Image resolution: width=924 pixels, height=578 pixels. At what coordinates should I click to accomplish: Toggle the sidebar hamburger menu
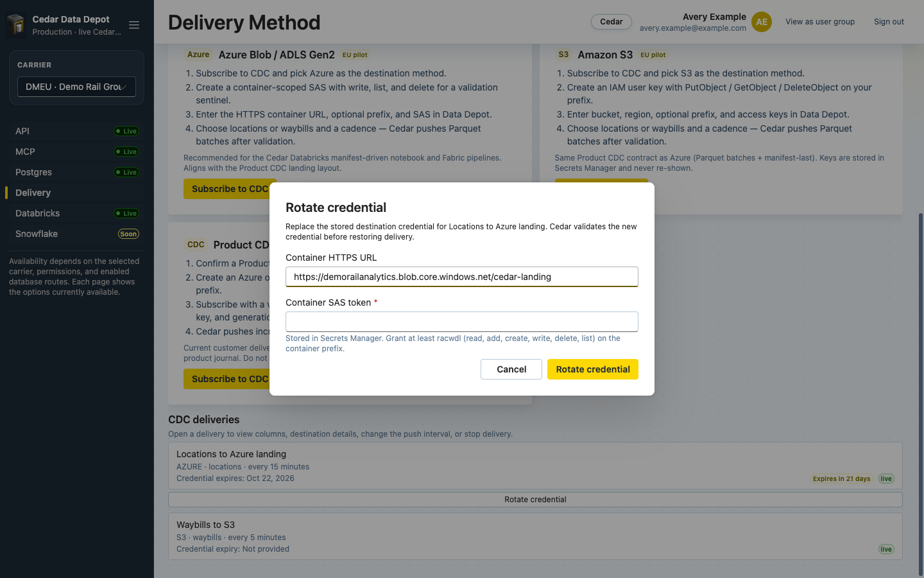[134, 25]
